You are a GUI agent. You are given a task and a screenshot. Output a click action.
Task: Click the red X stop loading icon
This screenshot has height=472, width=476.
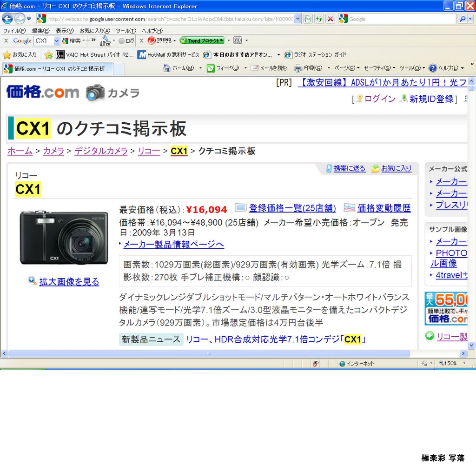[x=331, y=19]
